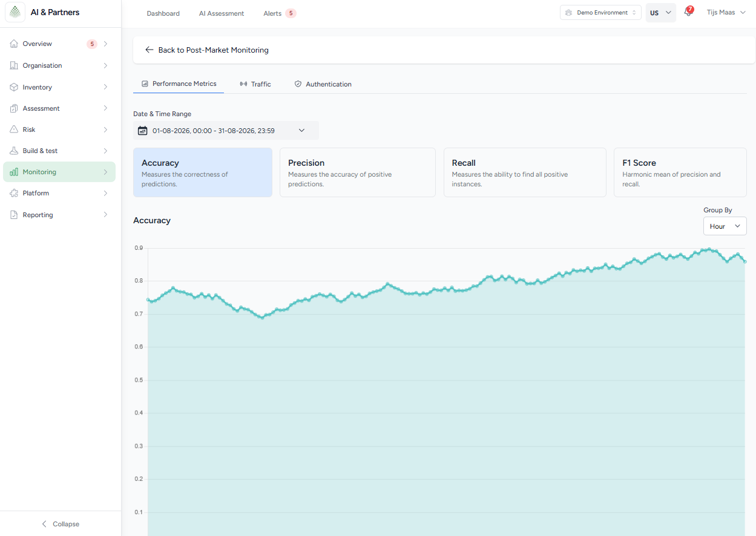Screen dimensions: 756x536
Task: Open the Demo Environment selector
Action: point(600,13)
